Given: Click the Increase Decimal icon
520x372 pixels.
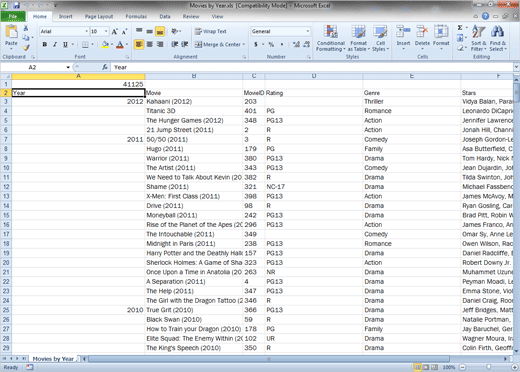Looking at the screenshot, I should 296,44.
